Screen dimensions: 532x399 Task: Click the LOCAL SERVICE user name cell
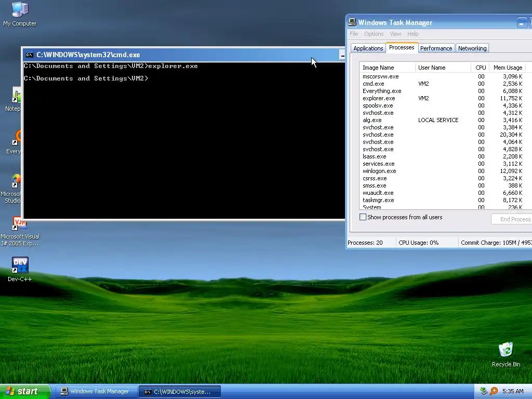[x=438, y=120]
